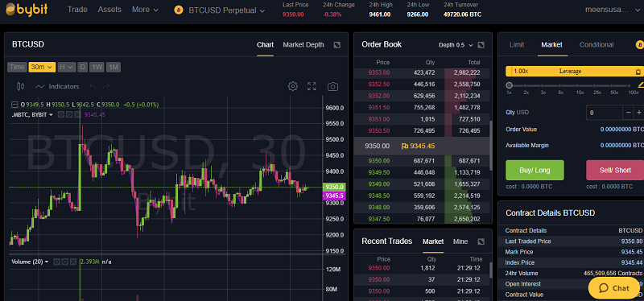The image size is (644, 301).
Task: Hide the .MBTC, BYBIT indicator eye
Action: (x=60, y=114)
